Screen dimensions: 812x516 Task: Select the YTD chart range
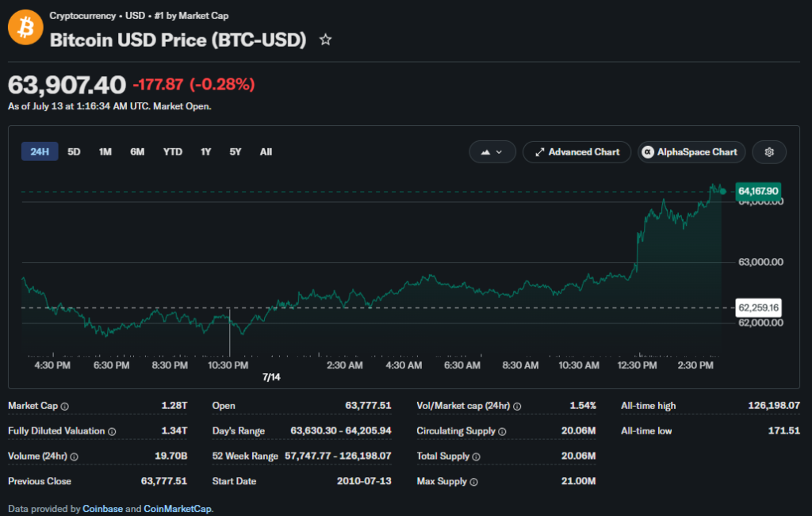(x=172, y=151)
